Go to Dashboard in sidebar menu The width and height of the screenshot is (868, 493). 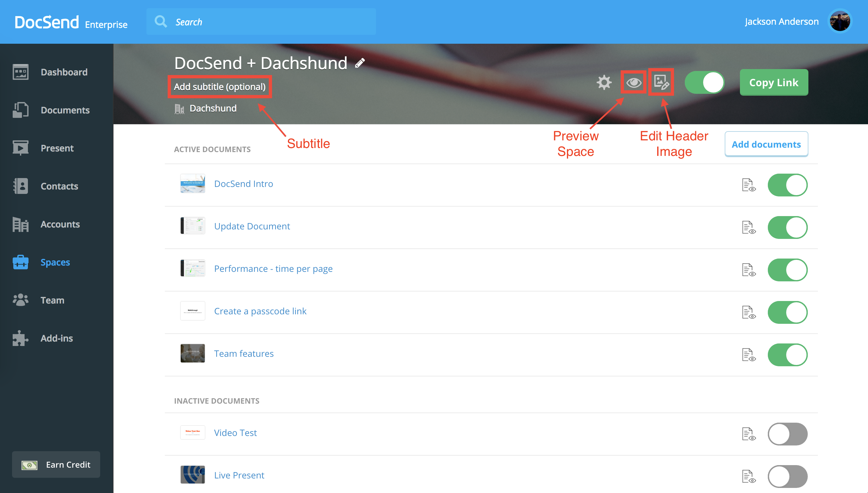(x=64, y=72)
